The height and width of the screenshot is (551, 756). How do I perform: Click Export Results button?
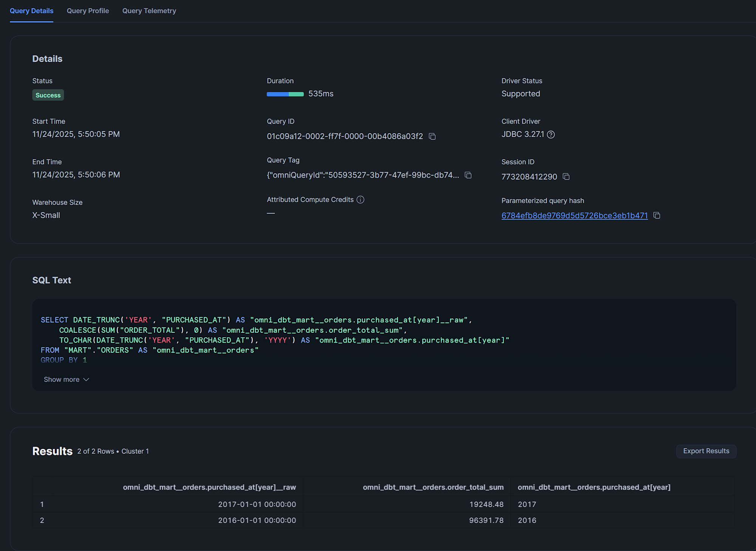(x=706, y=451)
